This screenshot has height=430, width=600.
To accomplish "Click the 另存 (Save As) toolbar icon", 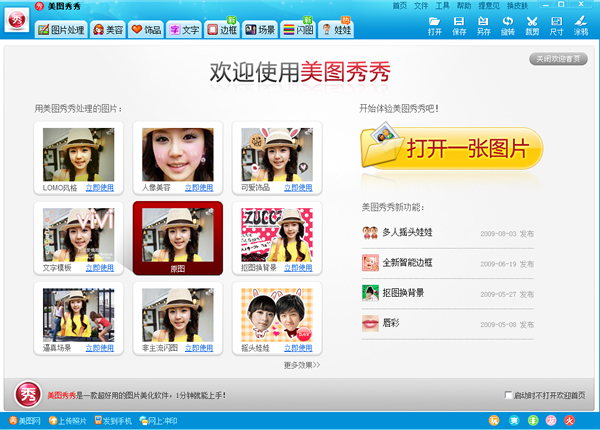I will pos(484,25).
